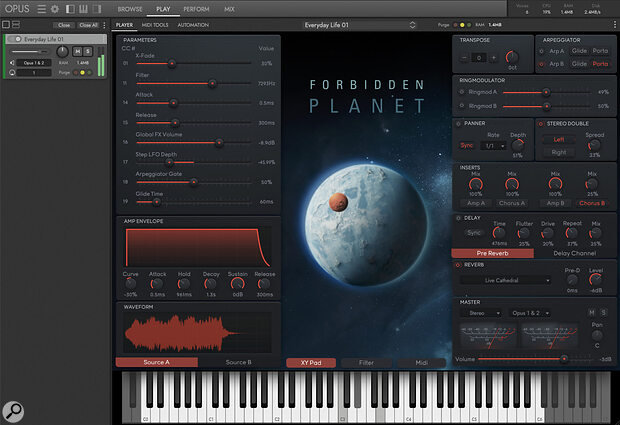This screenshot has height=425, width=620.
Task: Click the Everyday Life 01 instrument power icon
Action: click(x=18, y=39)
